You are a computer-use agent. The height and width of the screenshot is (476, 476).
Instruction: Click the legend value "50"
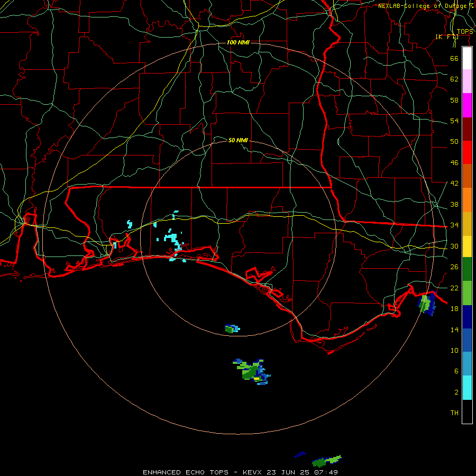pyautogui.click(x=454, y=141)
